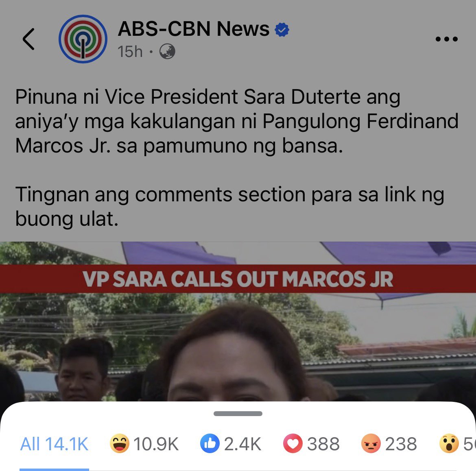Select the Wow reactions tab
Image resolution: width=476 pixels, height=471 pixels.
[x=457, y=444]
